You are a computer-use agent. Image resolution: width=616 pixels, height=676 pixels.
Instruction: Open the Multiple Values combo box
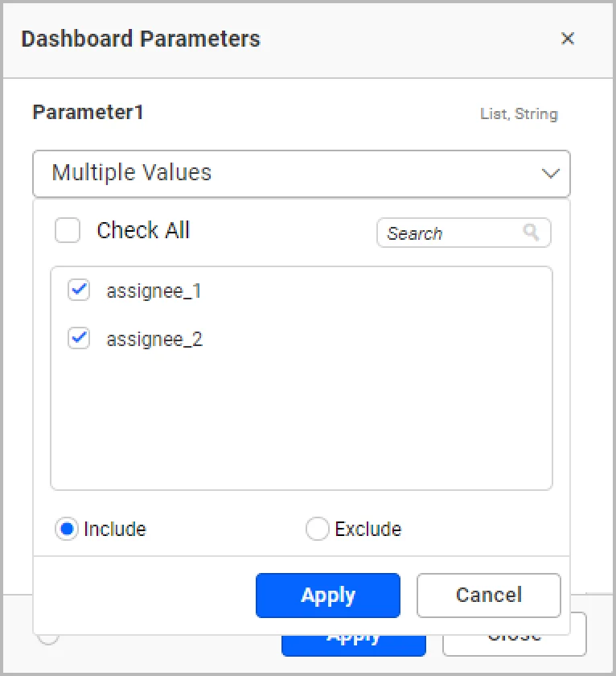[x=290, y=174]
